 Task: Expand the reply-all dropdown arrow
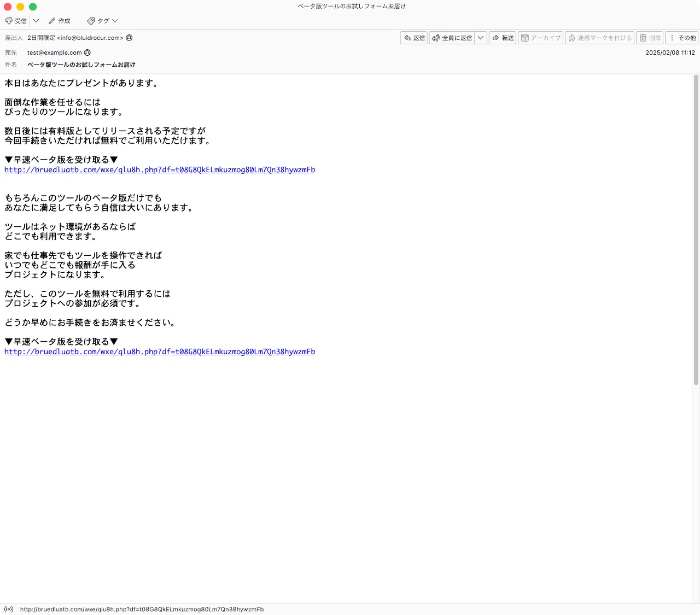click(x=481, y=38)
